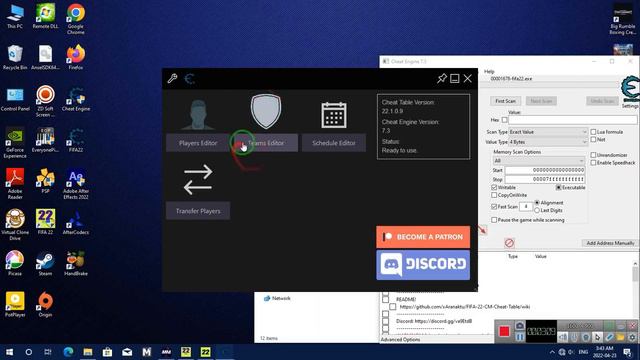The image size is (640, 360).
Task: Click the shield team crest icon
Action: click(266, 111)
